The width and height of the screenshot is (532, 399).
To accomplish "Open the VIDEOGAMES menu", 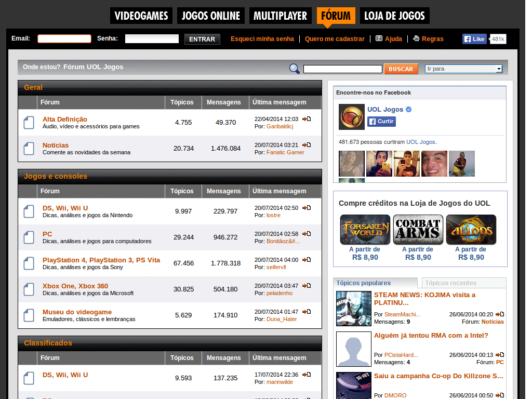I will tap(141, 16).
